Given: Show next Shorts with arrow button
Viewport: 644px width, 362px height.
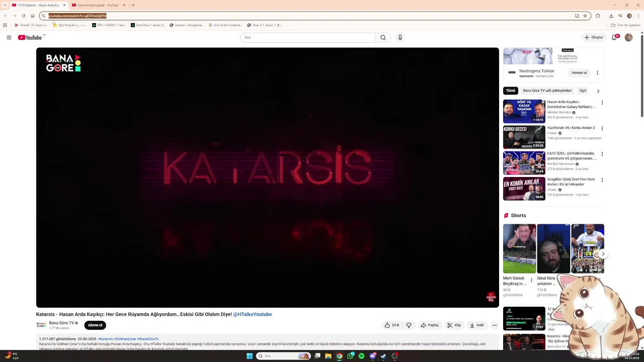Looking at the screenshot, I should point(603,254).
